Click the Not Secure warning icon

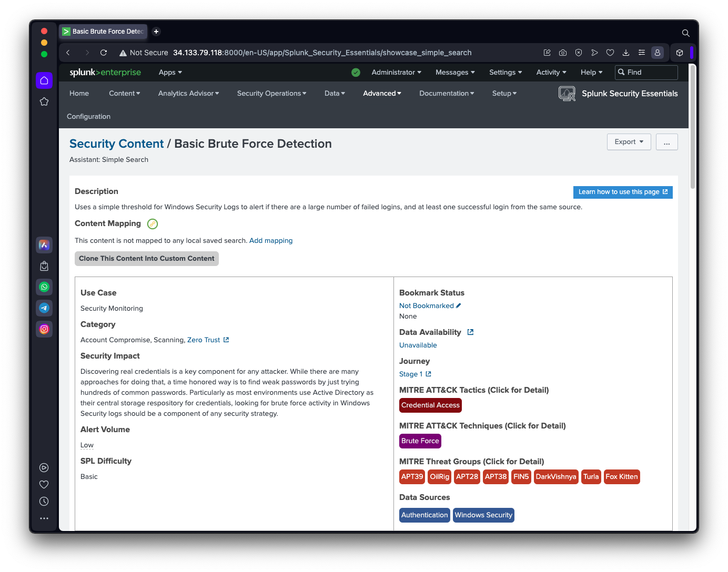pos(123,53)
